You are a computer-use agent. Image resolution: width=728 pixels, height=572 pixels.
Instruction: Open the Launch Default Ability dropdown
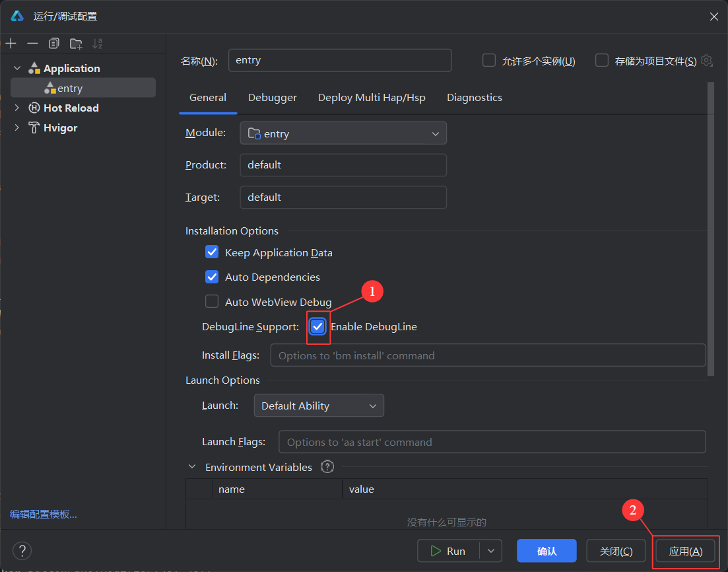pyautogui.click(x=319, y=406)
